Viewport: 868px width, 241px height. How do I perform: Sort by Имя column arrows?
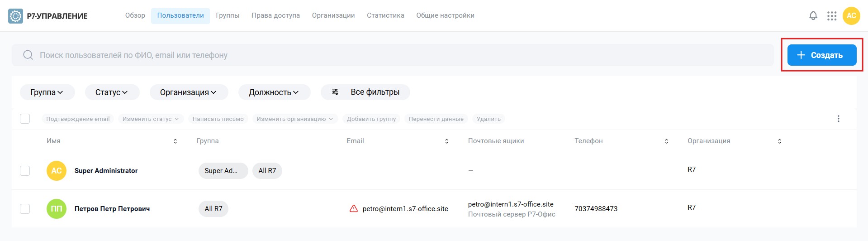click(x=175, y=141)
